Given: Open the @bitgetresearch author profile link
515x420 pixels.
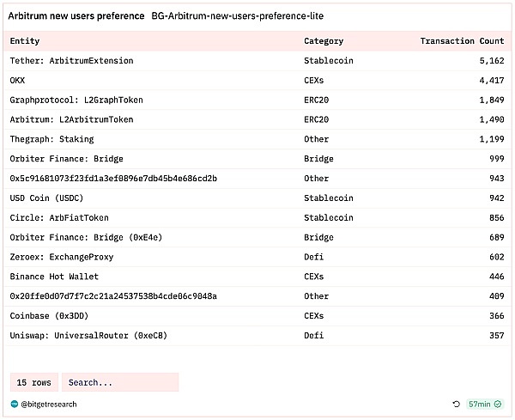Looking at the screenshot, I should [49, 404].
